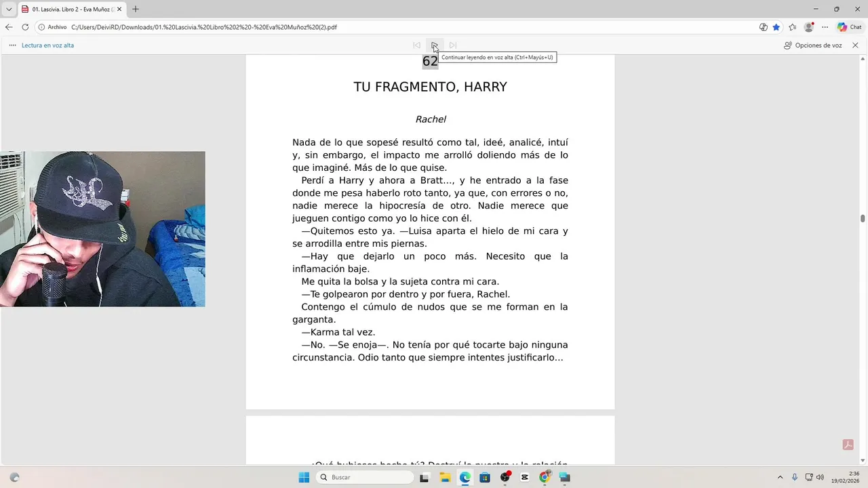Click the line —Karma tal vez.
The height and width of the screenshot is (488, 868).
[x=338, y=332]
